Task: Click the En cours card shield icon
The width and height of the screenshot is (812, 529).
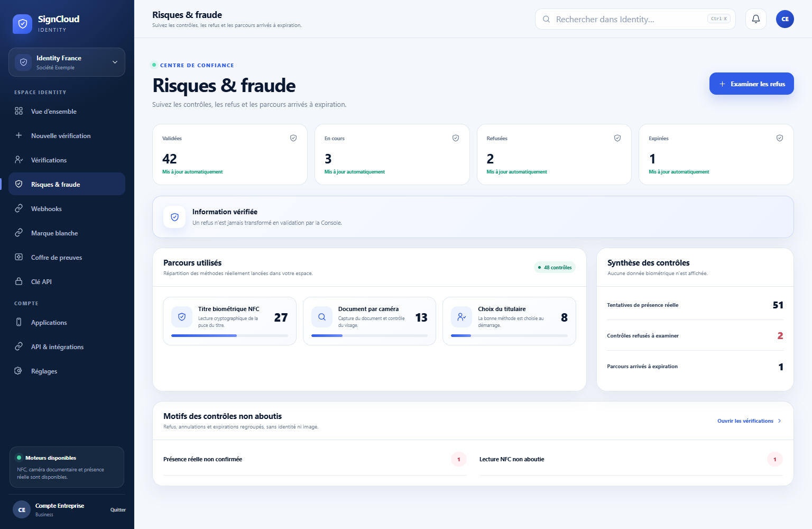Action: 456,138
